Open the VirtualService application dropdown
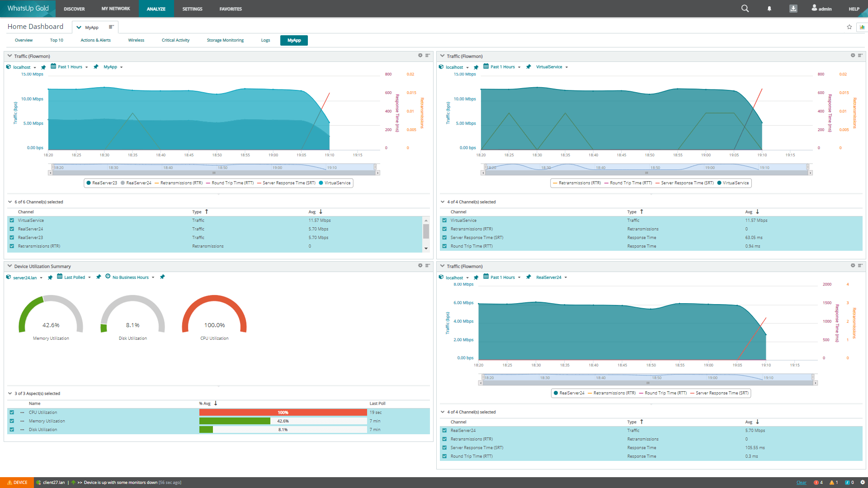Screen dimensions: 868x488 coord(552,67)
